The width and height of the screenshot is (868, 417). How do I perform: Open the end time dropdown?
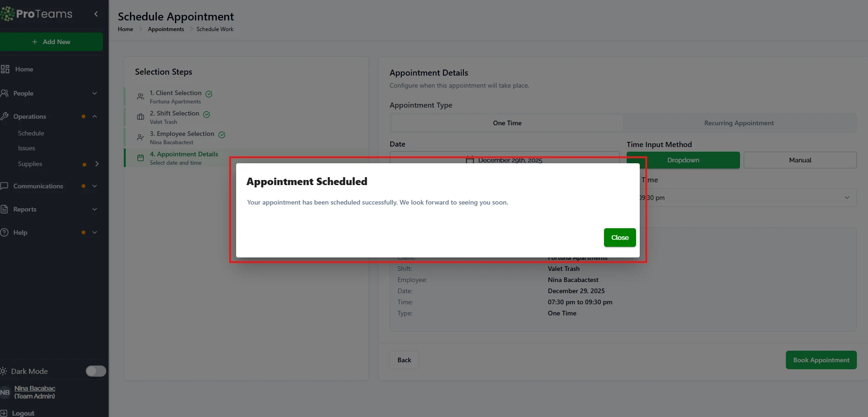click(x=747, y=198)
